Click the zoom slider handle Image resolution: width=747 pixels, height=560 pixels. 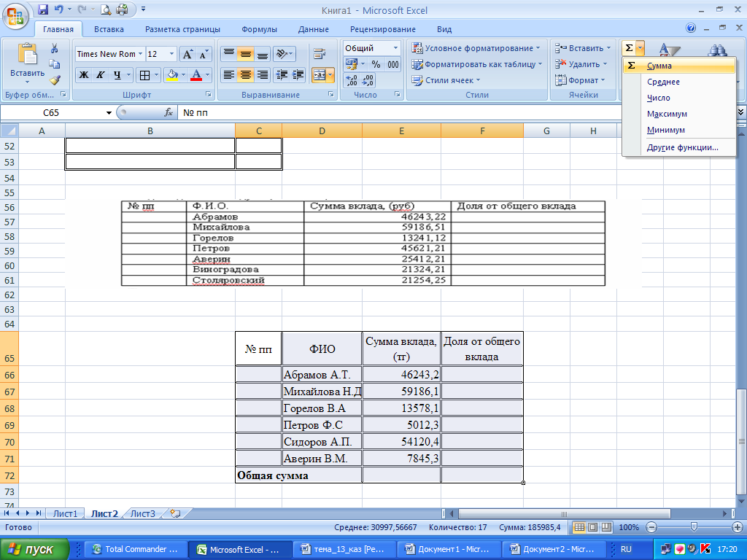click(x=694, y=527)
